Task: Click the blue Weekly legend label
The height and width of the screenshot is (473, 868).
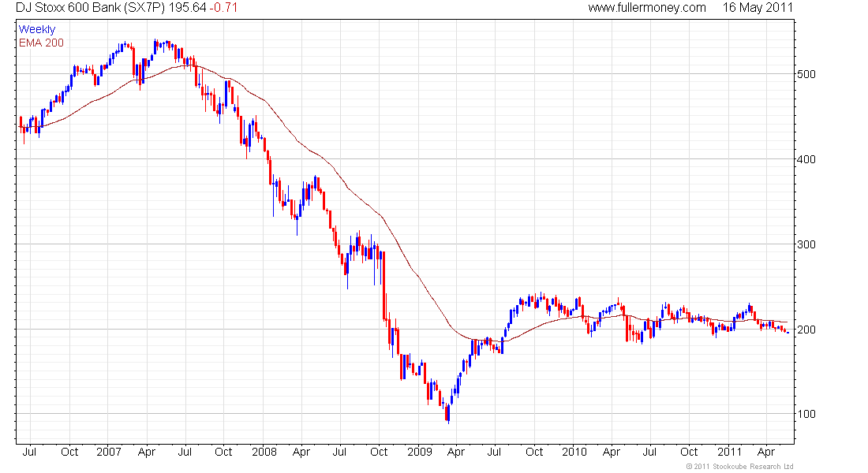Action: coord(37,29)
